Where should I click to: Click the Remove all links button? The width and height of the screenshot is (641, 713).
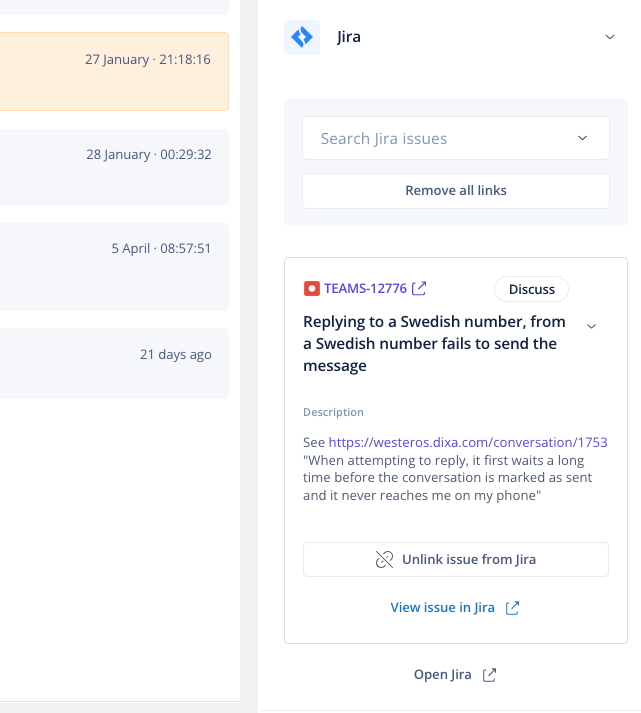pos(456,191)
